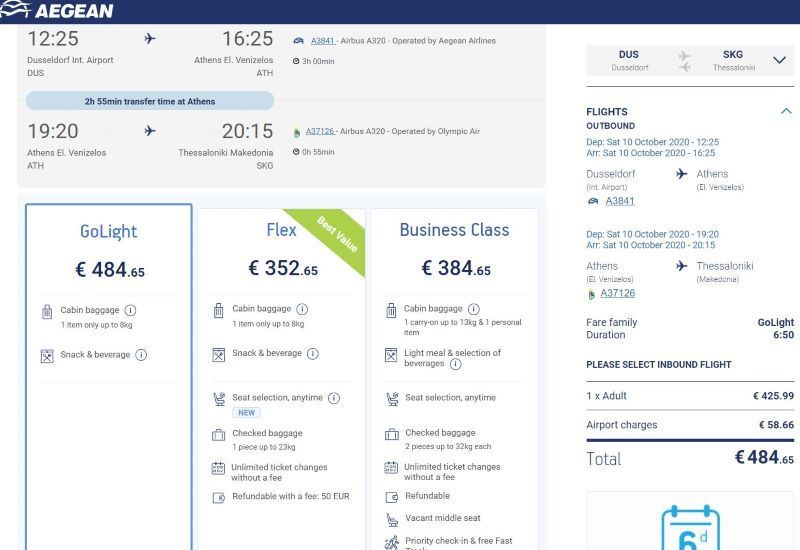Open info icon for Business Class cabin baggage
Image resolution: width=800 pixels, height=550 pixels.
point(474,309)
